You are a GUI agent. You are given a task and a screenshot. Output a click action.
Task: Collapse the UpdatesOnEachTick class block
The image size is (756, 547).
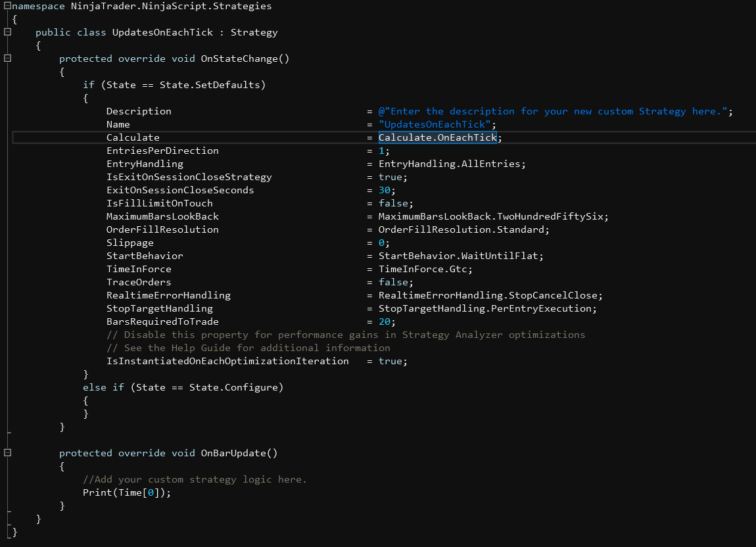click(x=7, y=32)
